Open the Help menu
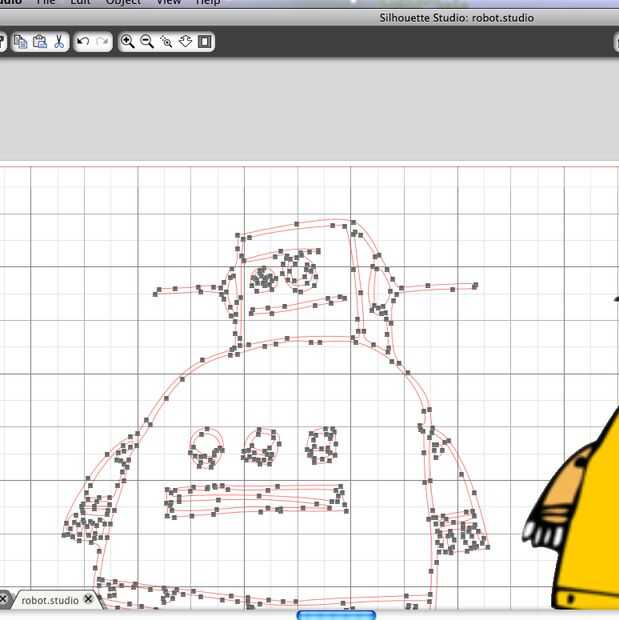 pyautogui.click(x=208, y=2)
